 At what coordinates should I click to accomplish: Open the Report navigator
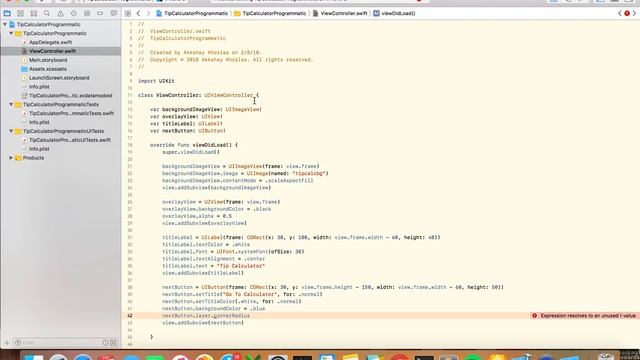pos(113,13)
